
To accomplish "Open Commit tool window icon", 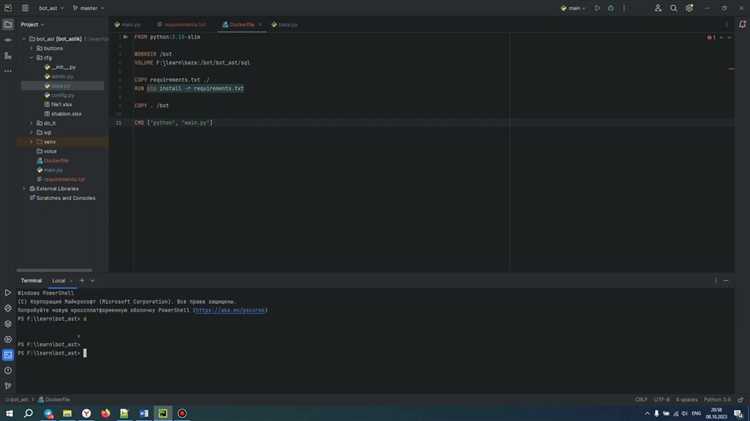I will click(x=8, y=40).
